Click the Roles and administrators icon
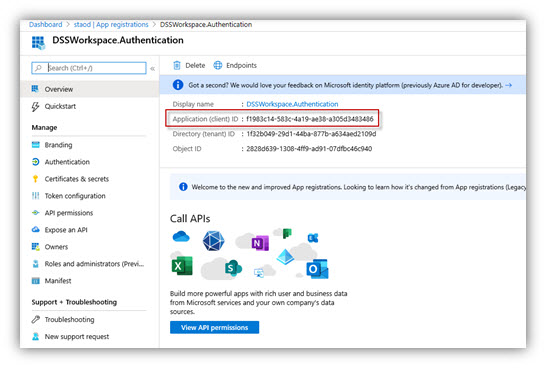The height and width of the screenshot is (368, 546). tap(36, 264)
